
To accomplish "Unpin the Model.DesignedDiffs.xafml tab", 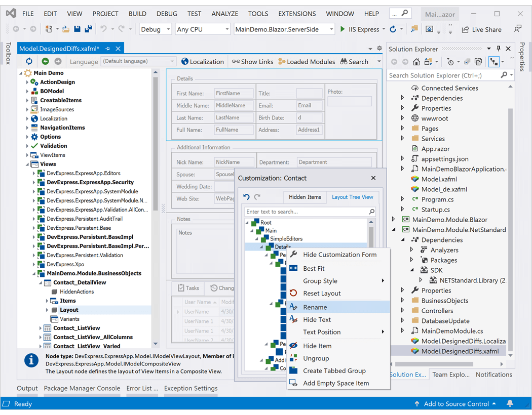I will pos(107,49).
